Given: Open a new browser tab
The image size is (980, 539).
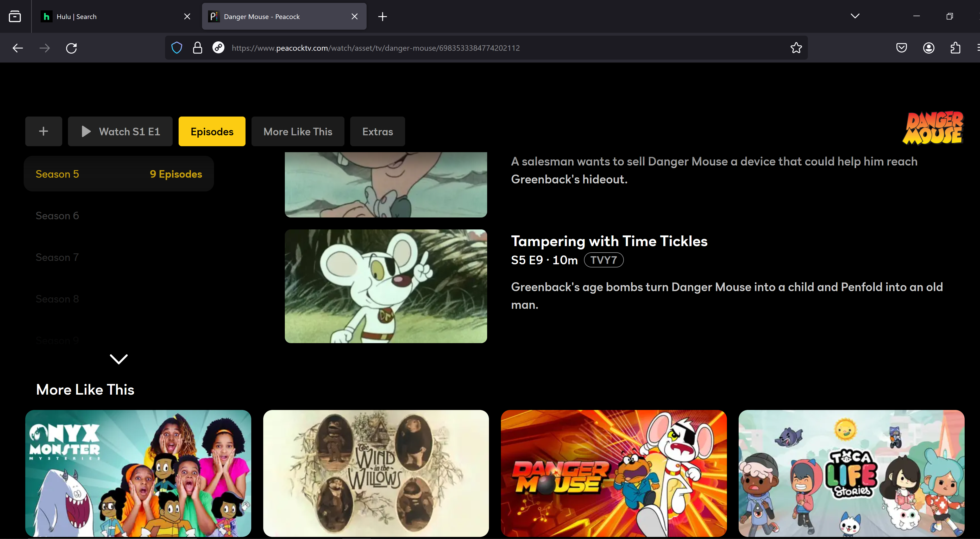Looking at the screenshot, I should click(382, 16).
